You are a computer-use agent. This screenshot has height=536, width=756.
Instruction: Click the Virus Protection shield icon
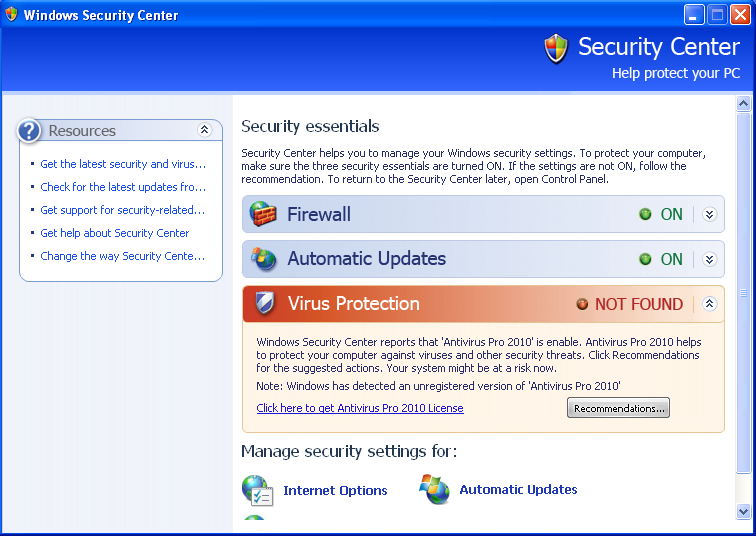(x=265, y=303)
